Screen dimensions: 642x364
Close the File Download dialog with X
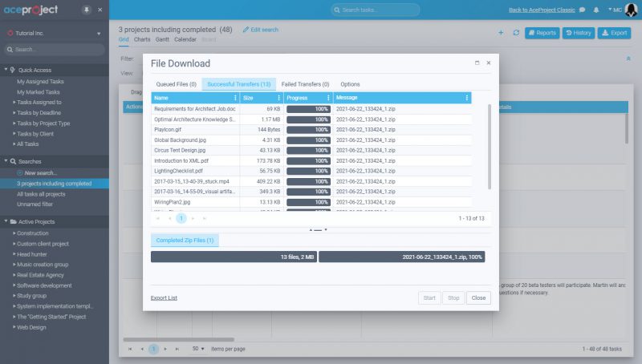489,63
